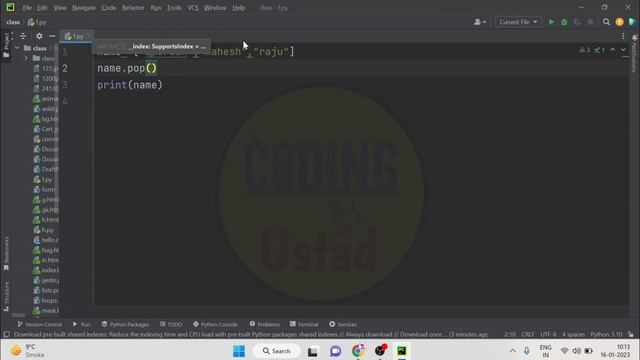Open the TODO tool window
This screenshot has height=360, width=640.
pyautogui.click(x=171, y=324)
